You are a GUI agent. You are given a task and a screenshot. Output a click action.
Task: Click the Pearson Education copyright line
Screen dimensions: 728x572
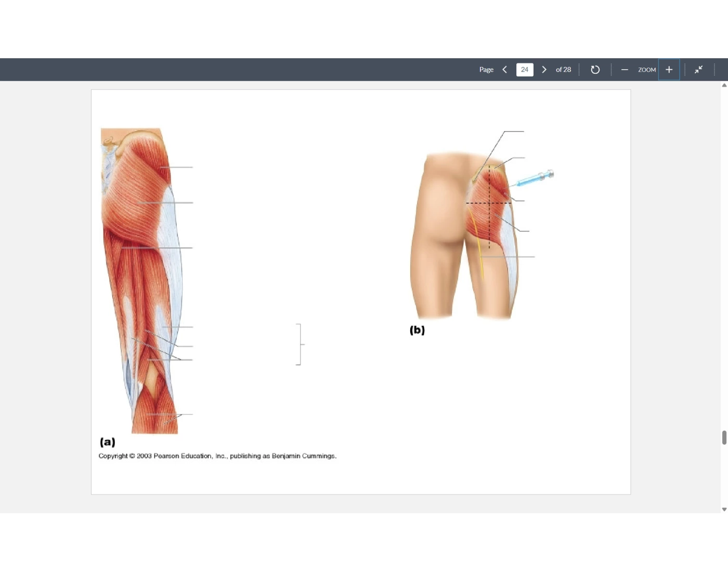point(217,456)
